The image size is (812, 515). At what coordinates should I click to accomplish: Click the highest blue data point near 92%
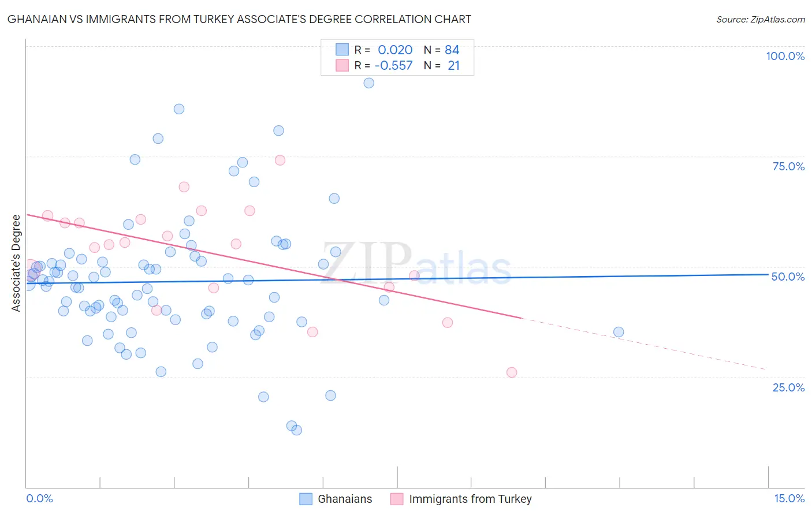(x=368, y=83)
